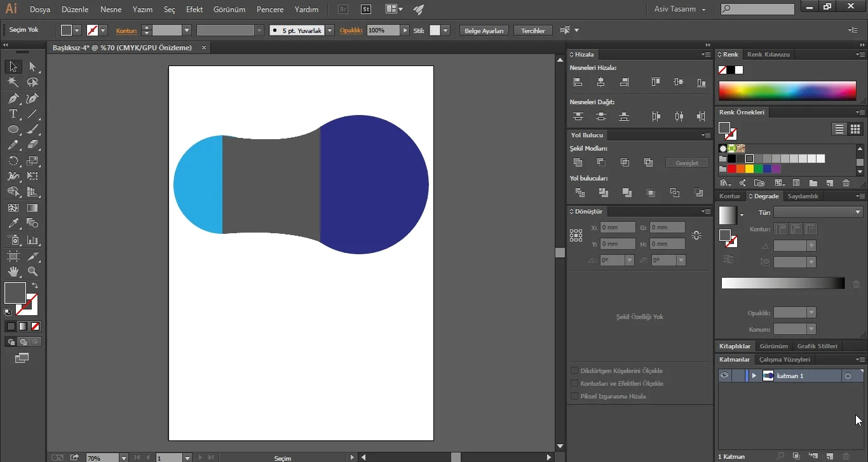This screenshot has height=462, width=868.
Task: Select the Gradient tool in toolbox
Action: tap(32, 208)
